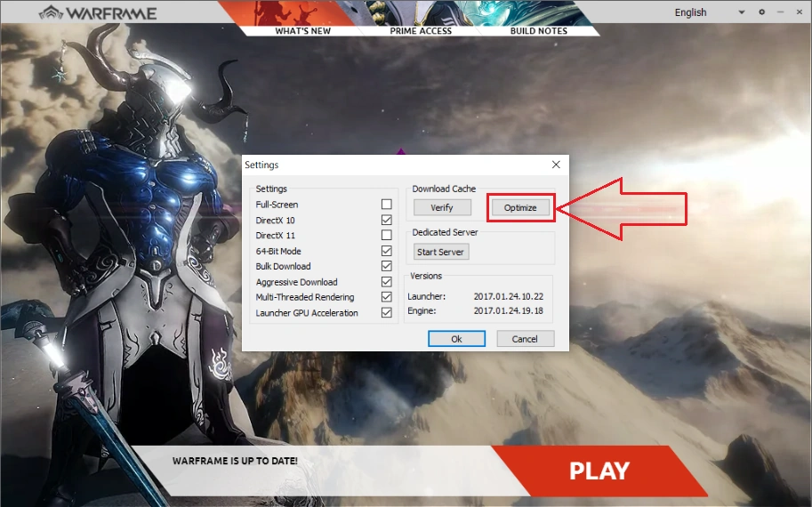812x507 pixels.
Task: Enable the DirectX 11 checkbox
Action: pyautogui.click(x=386, y=236)
